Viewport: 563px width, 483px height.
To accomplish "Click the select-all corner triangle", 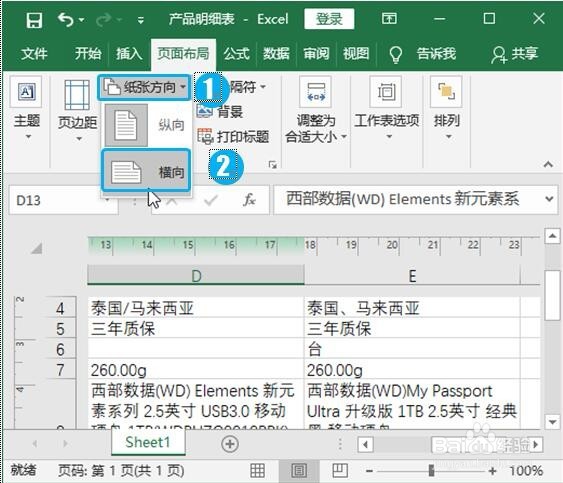I will point(37,248).
